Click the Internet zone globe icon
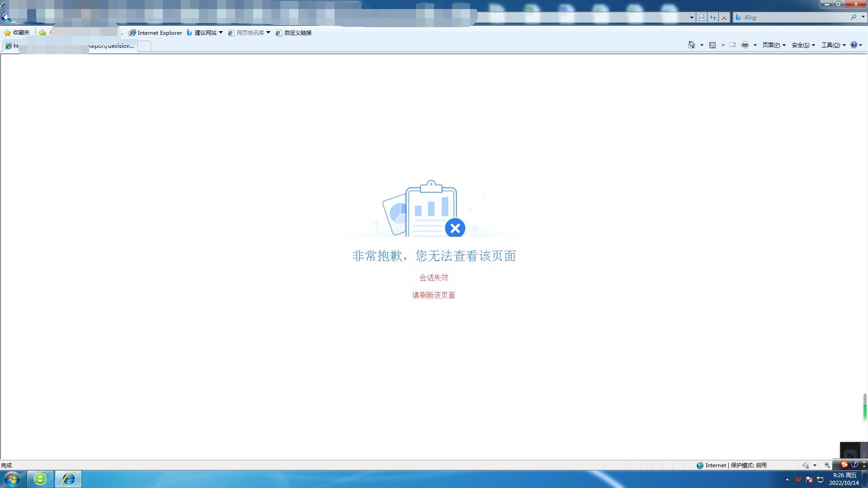This screenshot has width=868, height=488. click(700, 465)
